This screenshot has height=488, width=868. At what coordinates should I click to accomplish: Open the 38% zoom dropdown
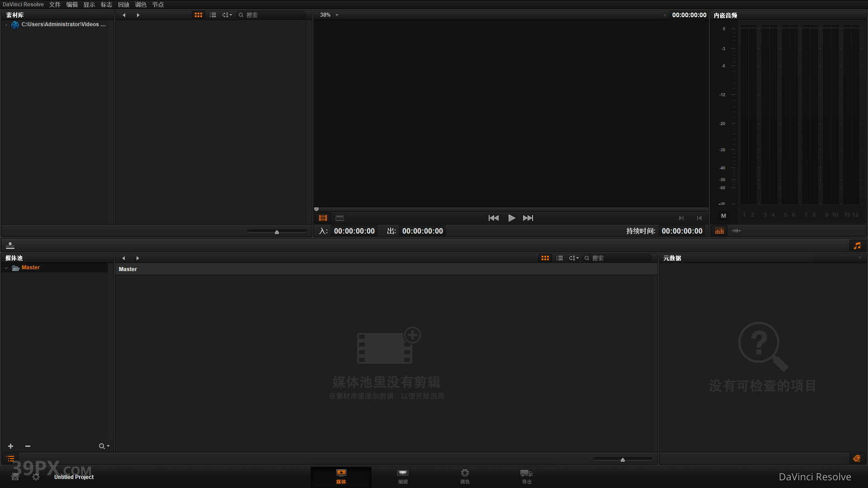[x=329, y=14]
